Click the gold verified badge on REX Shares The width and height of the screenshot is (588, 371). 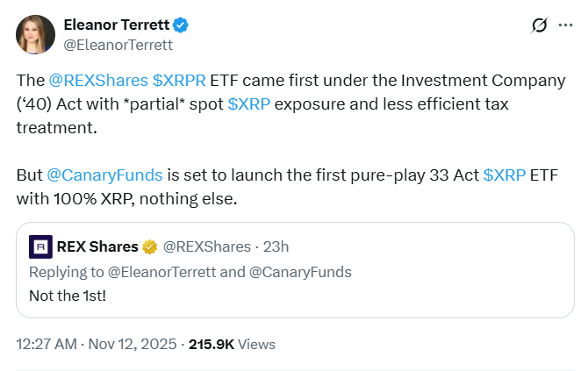coord(149,246)
